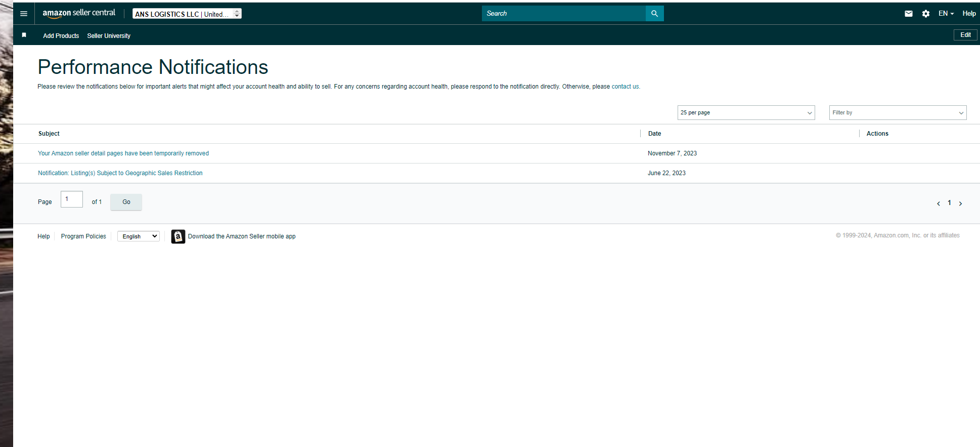Expand the 25 per page dropdown
Viewport: 980px width, 447px height.
pyautogui.click(x=746, y=112)
